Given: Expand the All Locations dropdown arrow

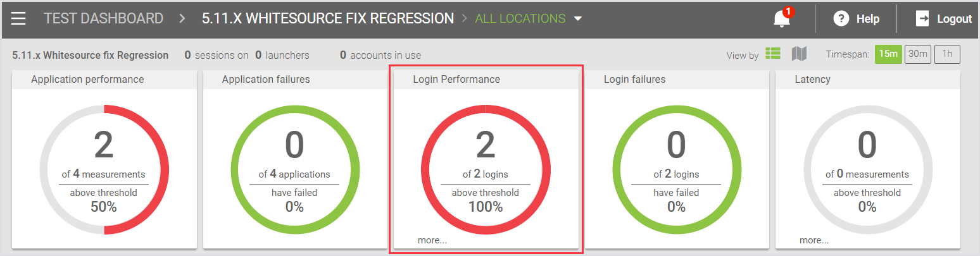Looking at the screenshot, I should pos(577,19).
